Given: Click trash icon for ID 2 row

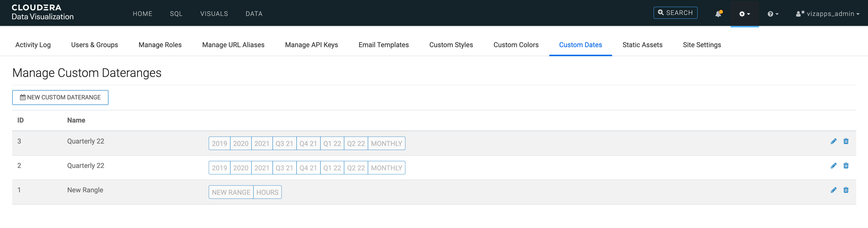Looking at the screenshot, I should (x=846, y=166).
